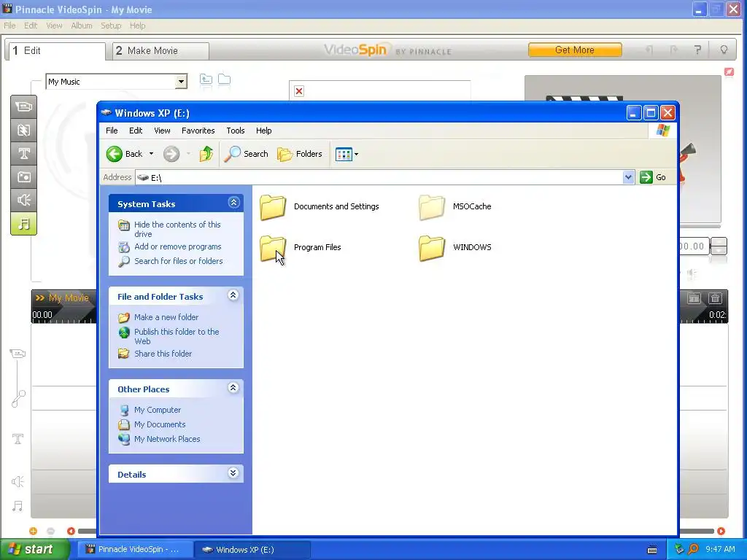The height and width of the screenshot is (560, 747).
Task: Open My Documents link
Action: [160, 425]
